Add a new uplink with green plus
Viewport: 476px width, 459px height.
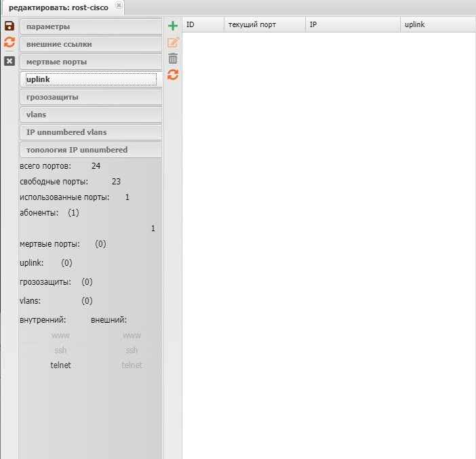coord(173,26)
